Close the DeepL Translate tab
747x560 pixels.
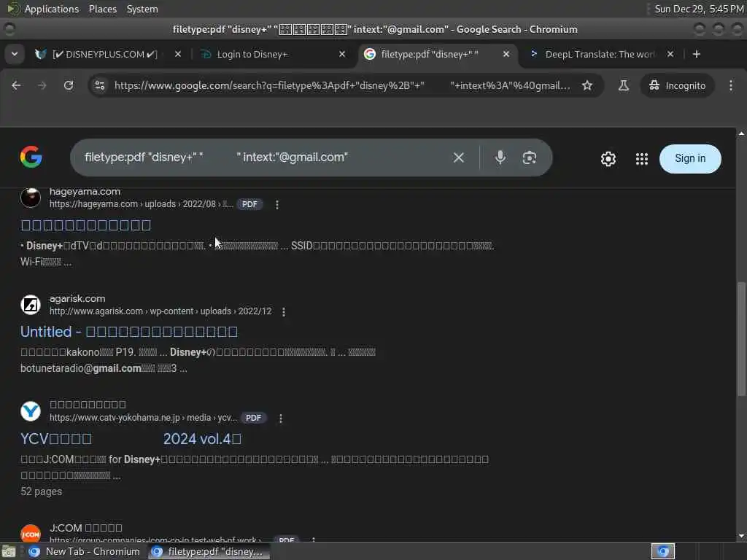(x=670, y=54)
